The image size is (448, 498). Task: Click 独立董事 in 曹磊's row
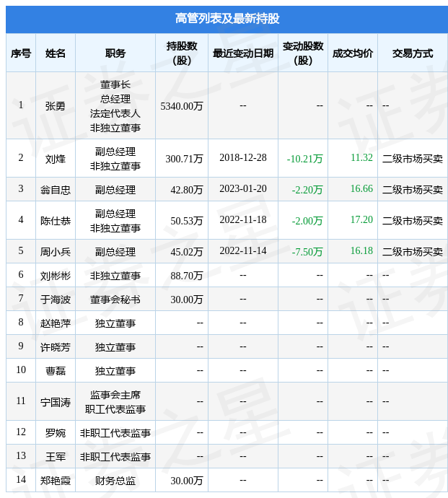115,371
